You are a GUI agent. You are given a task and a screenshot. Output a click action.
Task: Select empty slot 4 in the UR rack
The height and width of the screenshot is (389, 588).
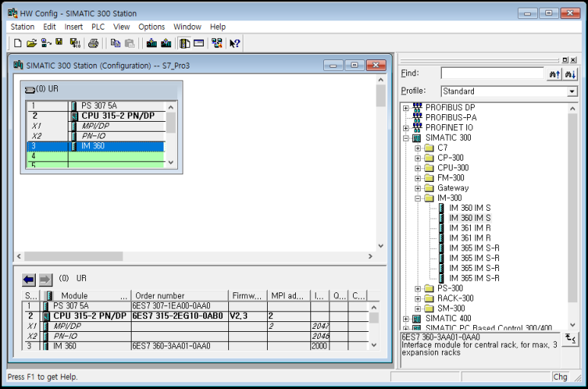(96, 156)
